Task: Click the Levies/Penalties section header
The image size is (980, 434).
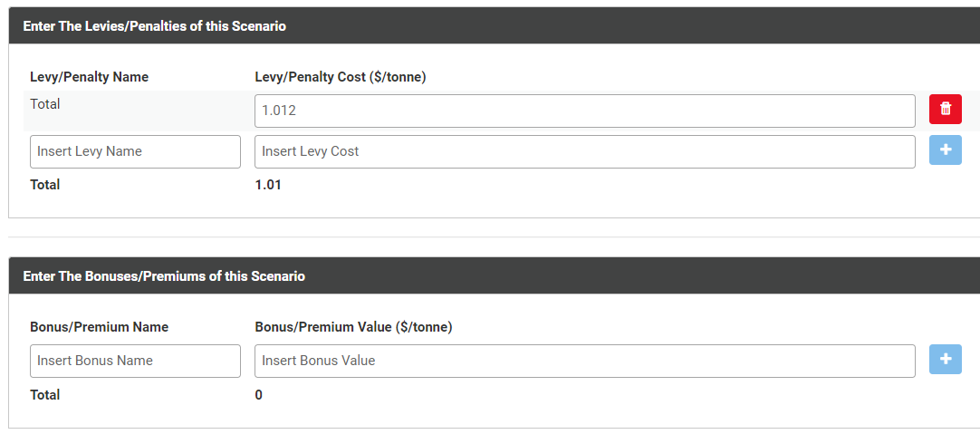Action: 154,26
